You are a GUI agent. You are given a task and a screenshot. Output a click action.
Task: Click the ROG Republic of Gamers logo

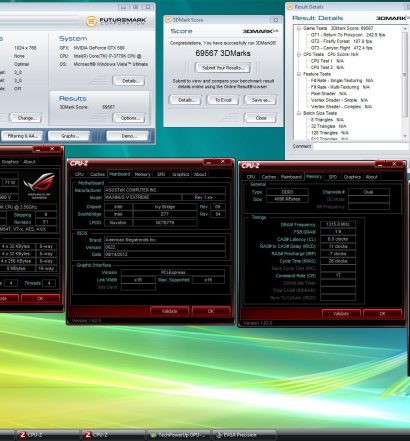point(39,186)
